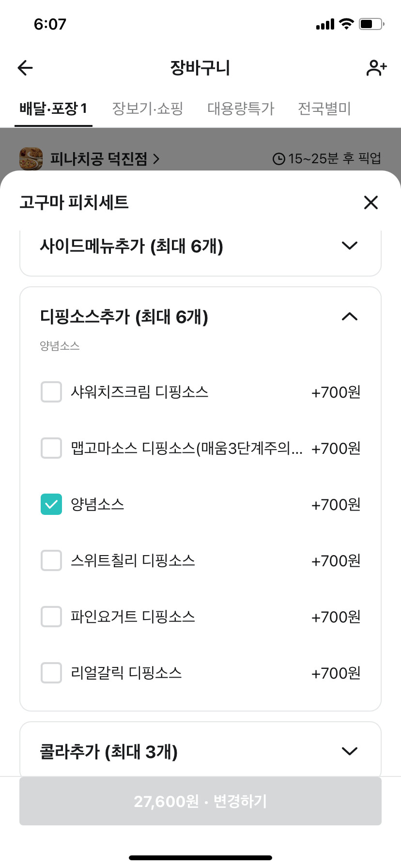The height and width of the screenshot is (868, 401).
Task: Expand the 사이드메뉴추가 section
Action: 349,246
